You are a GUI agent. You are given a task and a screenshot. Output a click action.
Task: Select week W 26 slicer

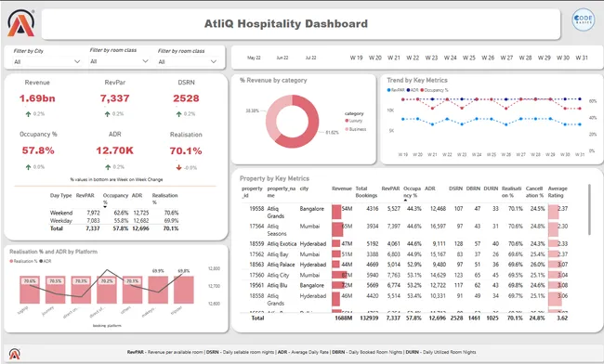click(x=488, y=58)
